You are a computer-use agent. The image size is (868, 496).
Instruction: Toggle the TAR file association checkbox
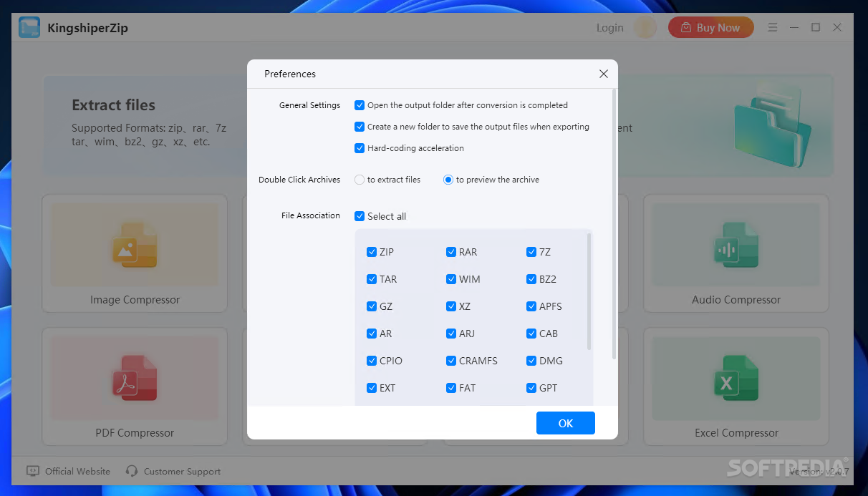[x=372, y=279]
